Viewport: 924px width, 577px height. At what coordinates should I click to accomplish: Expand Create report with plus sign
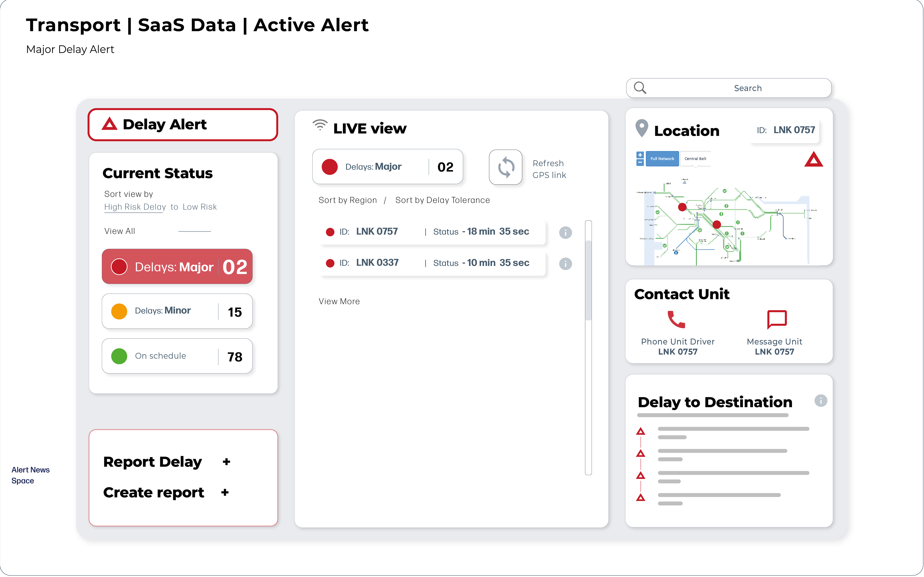tap(225, 493)
